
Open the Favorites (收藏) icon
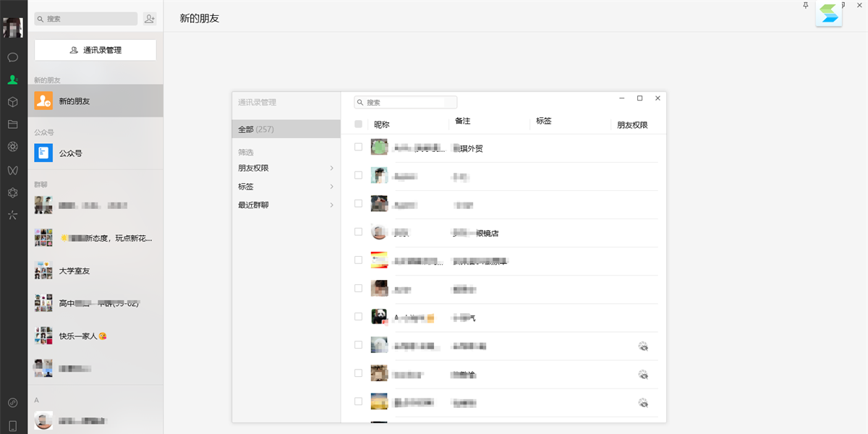12,102
